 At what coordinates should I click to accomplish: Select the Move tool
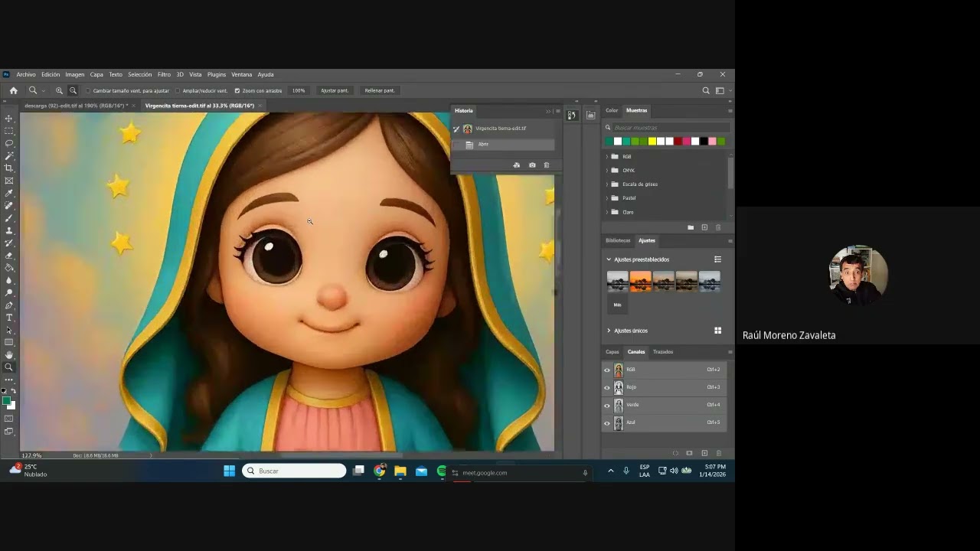[x=9, y=119]
